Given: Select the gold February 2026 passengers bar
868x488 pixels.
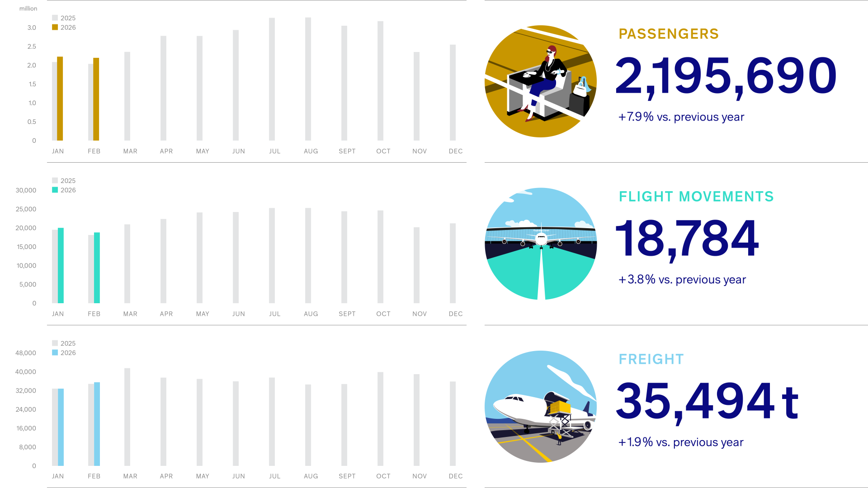Looking at the screenshot, I should [x=96, y=99].
